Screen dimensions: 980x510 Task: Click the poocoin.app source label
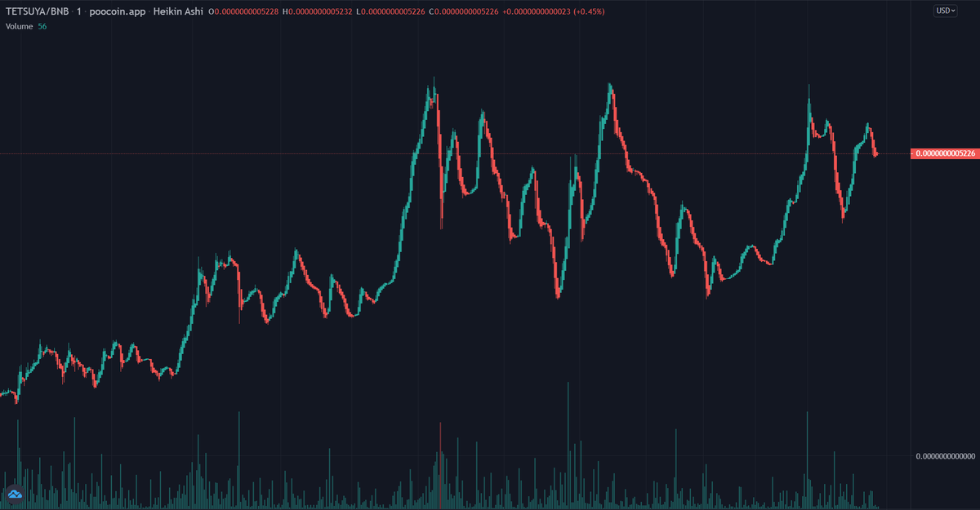tap(116, 11)
